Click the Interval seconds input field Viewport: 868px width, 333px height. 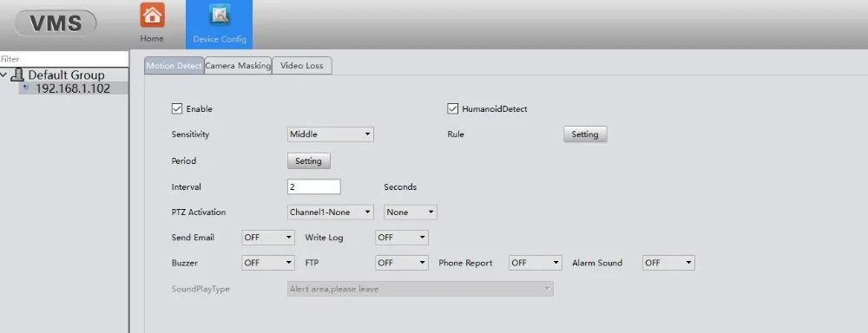pos(314,187)
